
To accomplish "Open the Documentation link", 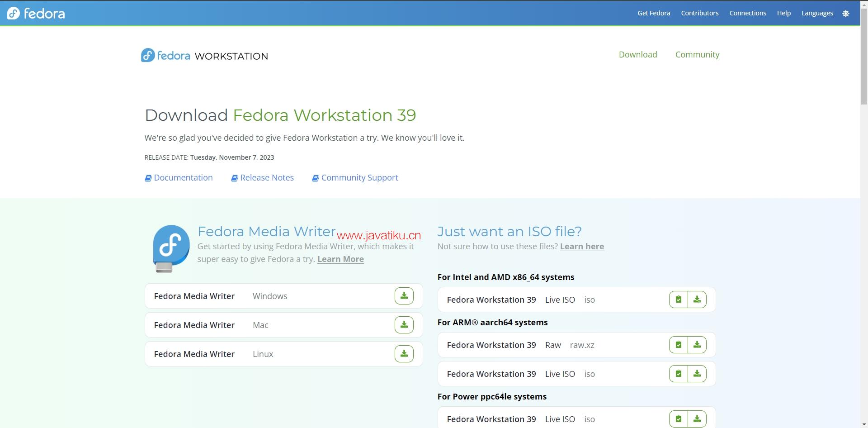I will point(183,178).
